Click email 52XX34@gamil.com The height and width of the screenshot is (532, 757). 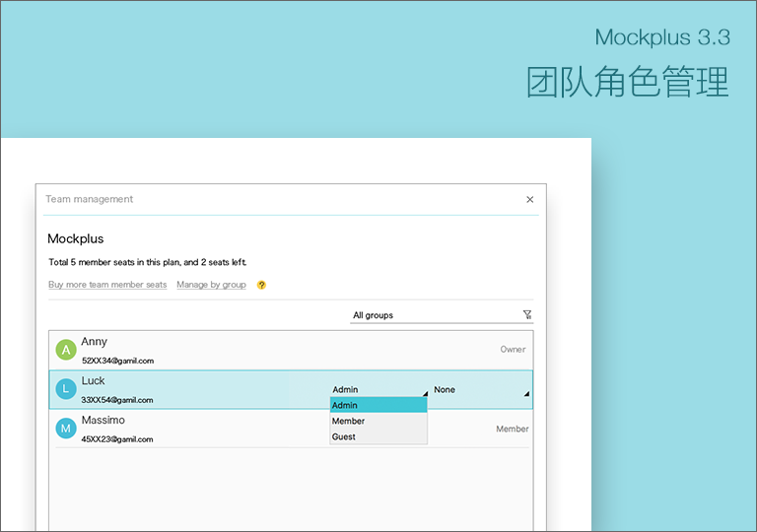(118, 361)
